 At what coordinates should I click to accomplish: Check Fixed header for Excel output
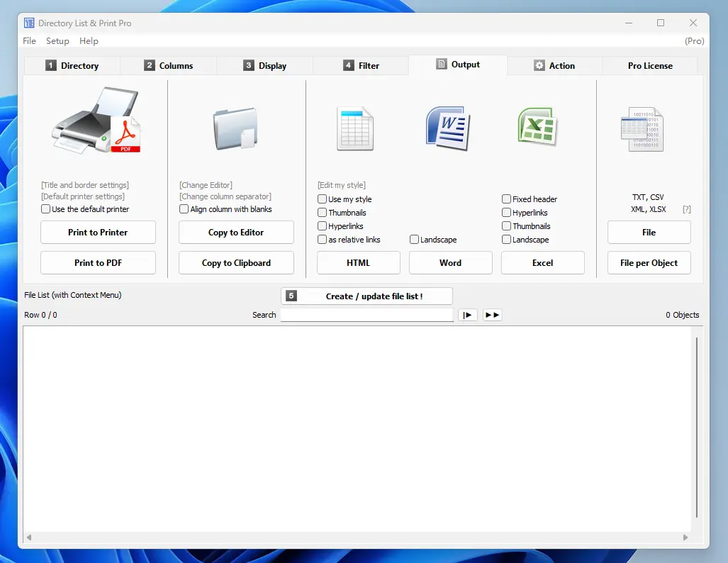506,199
